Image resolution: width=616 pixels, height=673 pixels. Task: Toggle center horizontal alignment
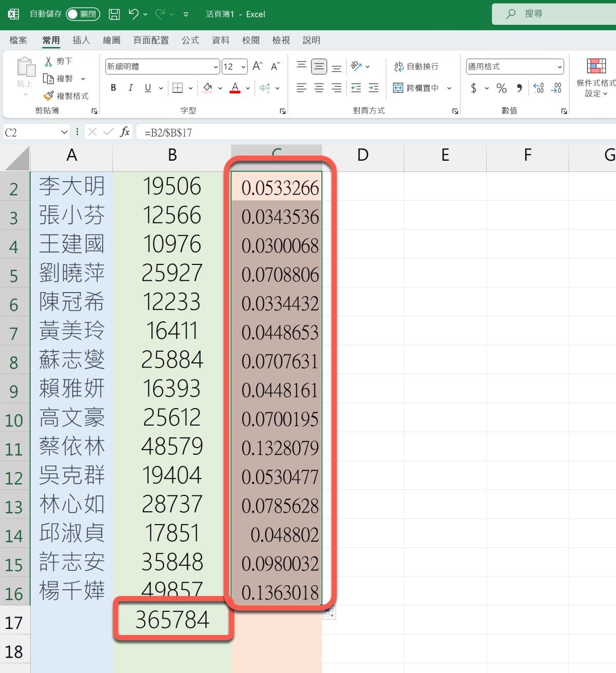point(319,88)
